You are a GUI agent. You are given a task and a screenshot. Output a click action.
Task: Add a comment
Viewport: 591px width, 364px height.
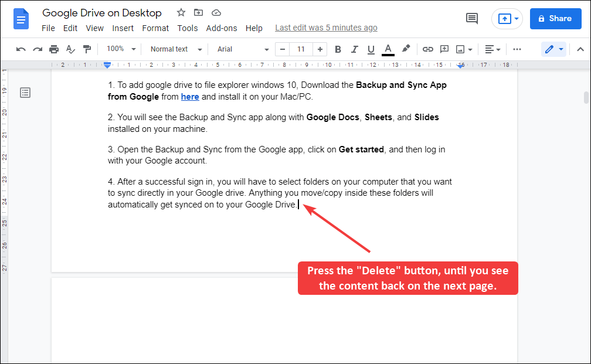click(x=444, y=49)
